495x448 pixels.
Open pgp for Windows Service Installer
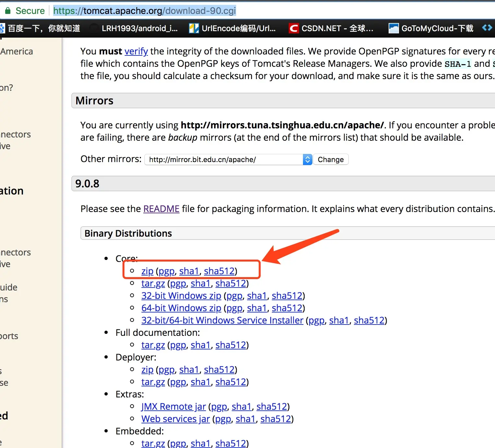coord(317,320)
